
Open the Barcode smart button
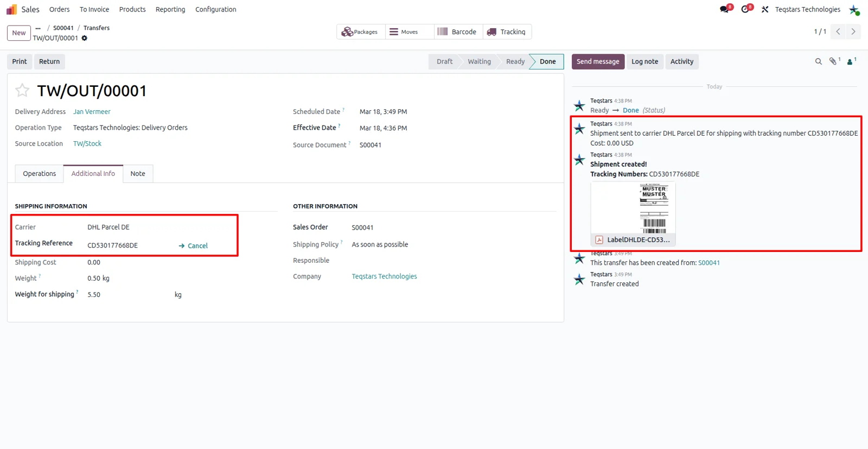click(x=458, y=32)
